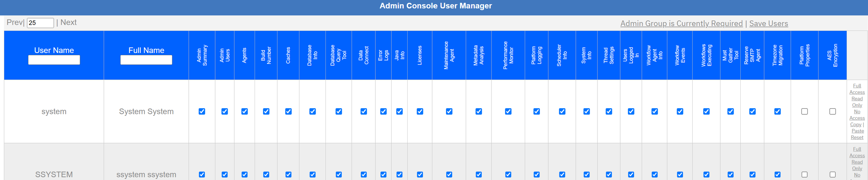Toggle Admin Users checkbox for system user

coord(225,111)
